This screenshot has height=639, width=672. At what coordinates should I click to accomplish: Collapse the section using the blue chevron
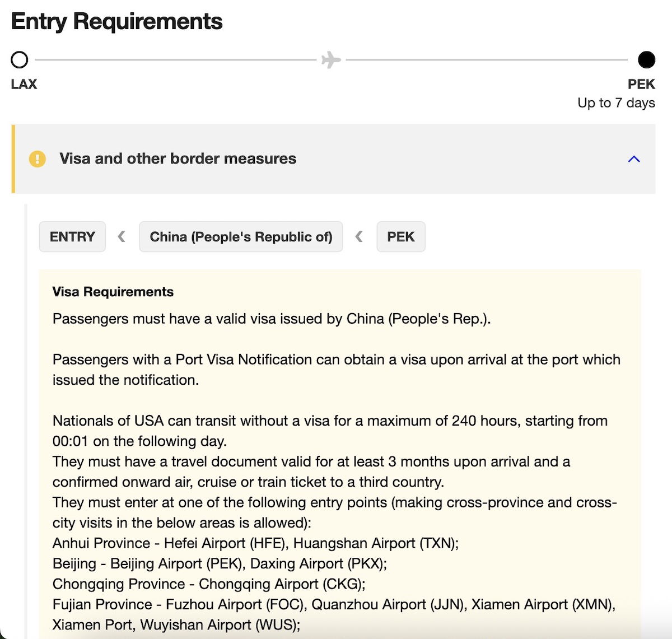(634, 159)
